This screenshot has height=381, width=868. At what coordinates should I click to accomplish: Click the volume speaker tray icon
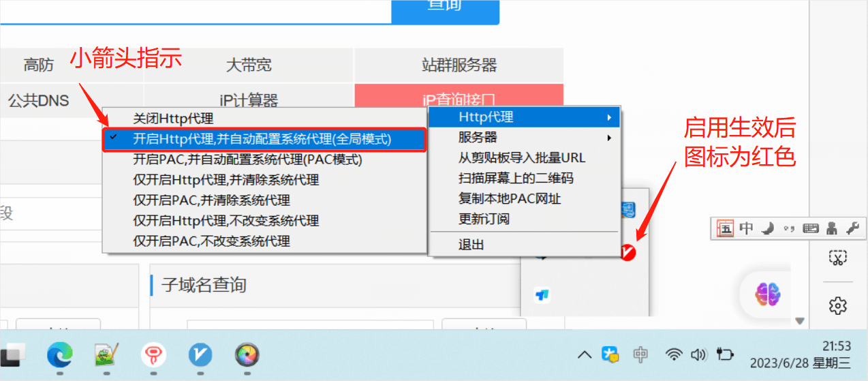click(x=698, y=354)
